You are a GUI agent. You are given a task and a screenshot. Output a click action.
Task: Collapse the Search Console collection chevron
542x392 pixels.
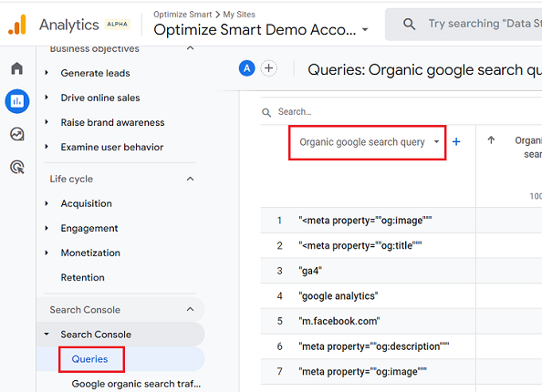point(190,309)
